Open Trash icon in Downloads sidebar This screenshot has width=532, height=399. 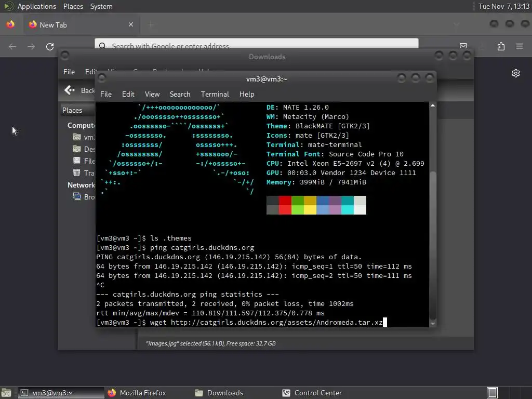pos(77,172)
